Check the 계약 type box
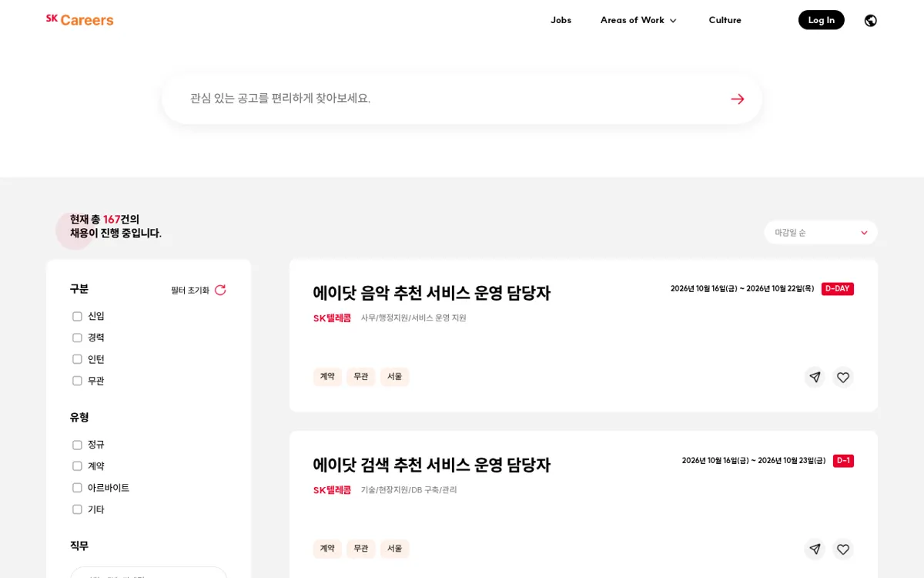924x578 pixels. (x=77, y=466)
